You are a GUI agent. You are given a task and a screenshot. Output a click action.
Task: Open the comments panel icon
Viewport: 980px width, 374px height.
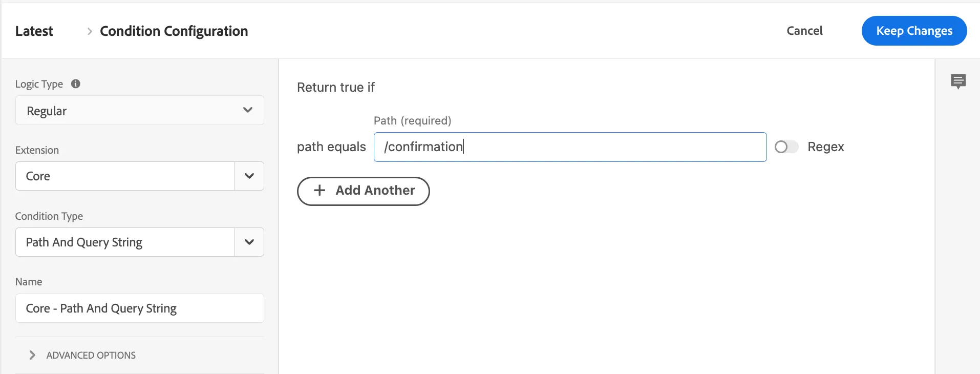(x=958, y=81)
